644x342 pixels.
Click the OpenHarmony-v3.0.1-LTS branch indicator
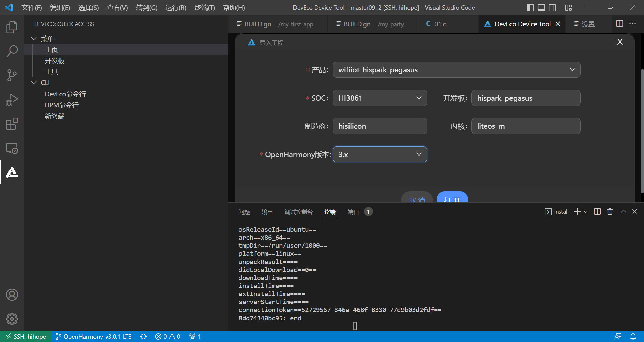tap(94, 336)
